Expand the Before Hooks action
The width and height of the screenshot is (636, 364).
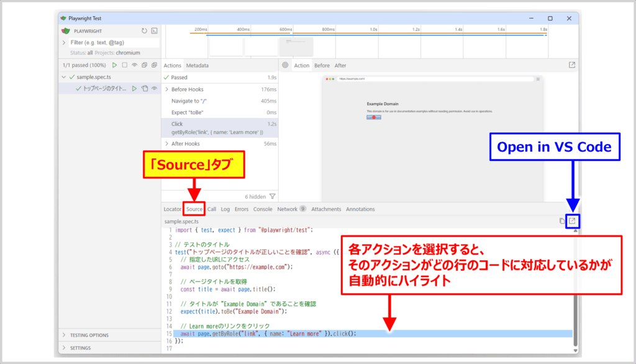[x=166, y=89]
